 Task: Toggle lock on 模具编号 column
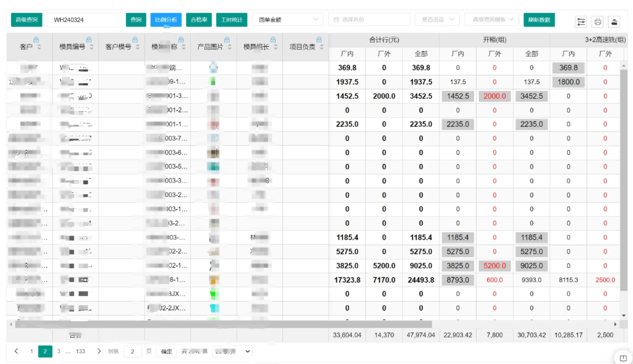pos(89,40)
